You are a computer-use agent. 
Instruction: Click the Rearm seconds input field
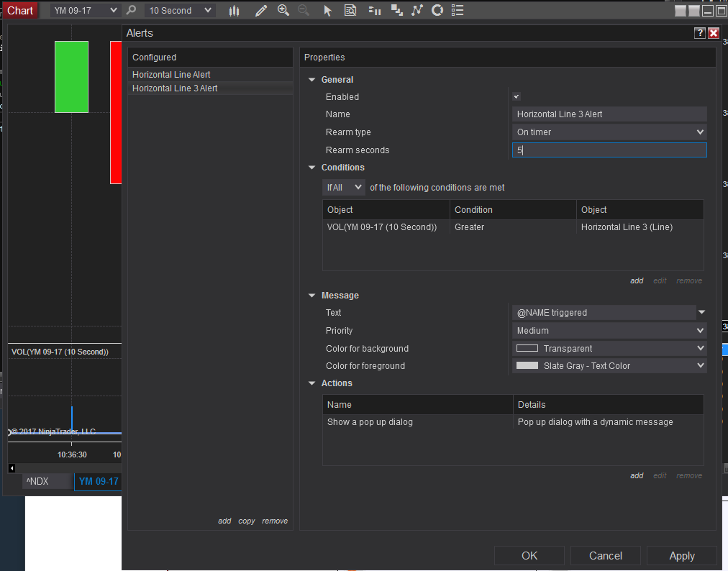coord(609,150)
